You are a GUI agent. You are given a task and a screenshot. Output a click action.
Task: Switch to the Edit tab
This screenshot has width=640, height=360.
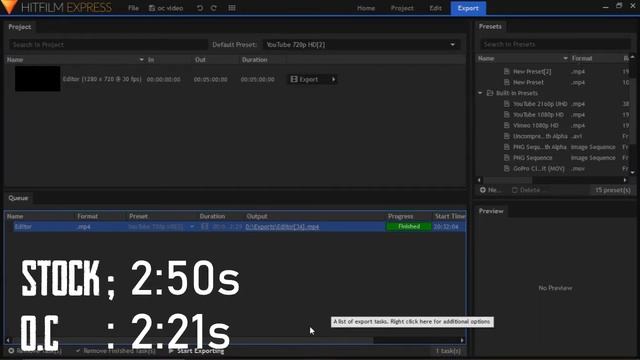pyautogui.click(x=435, y=8)
